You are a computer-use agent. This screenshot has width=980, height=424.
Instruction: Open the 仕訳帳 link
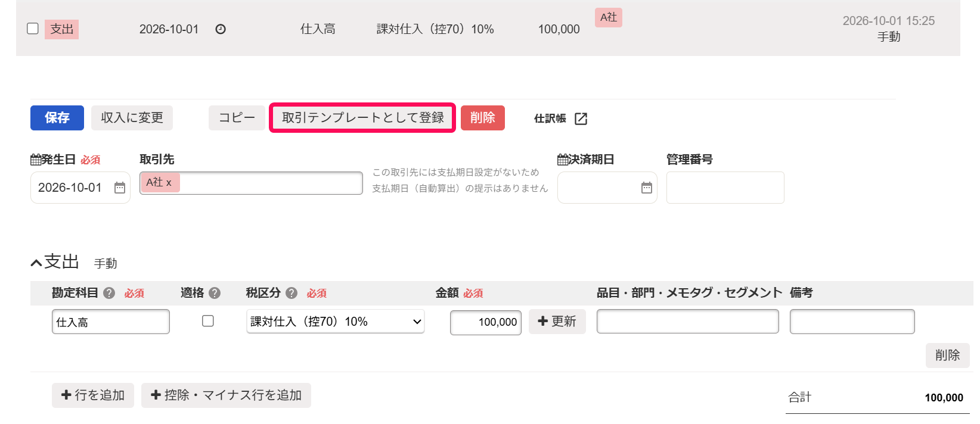tap(550, 119)
